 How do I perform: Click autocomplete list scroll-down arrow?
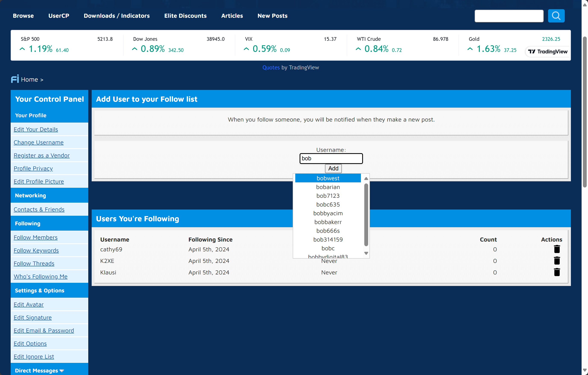pos(366,253)
